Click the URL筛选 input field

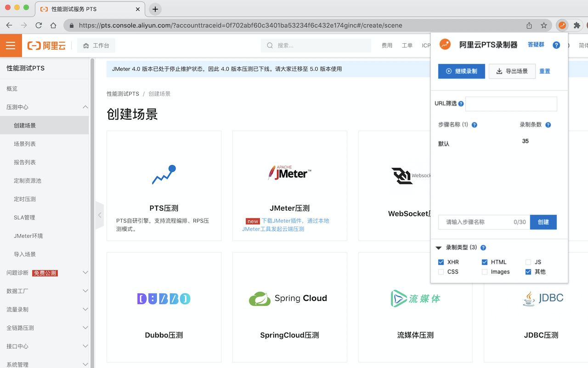tap(511, 103)
